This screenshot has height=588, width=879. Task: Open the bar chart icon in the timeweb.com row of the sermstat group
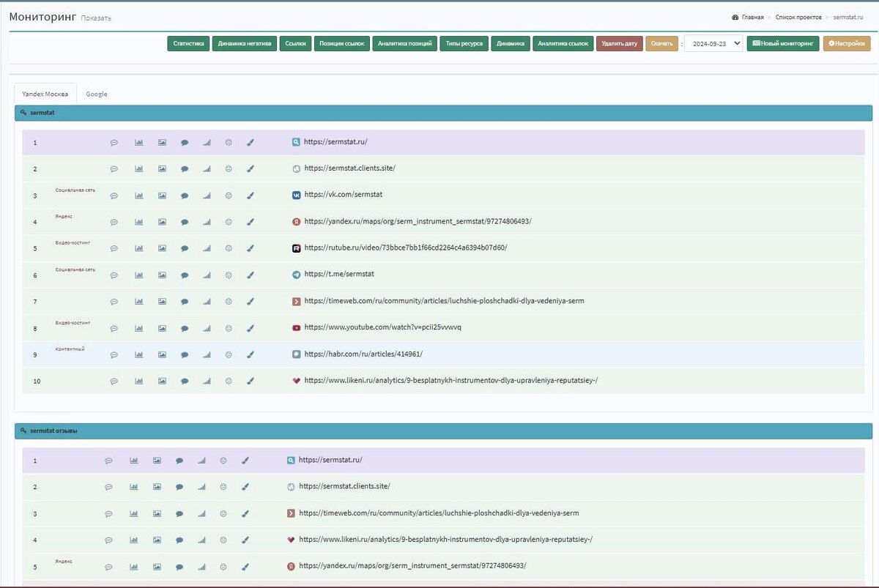point(139,302)
